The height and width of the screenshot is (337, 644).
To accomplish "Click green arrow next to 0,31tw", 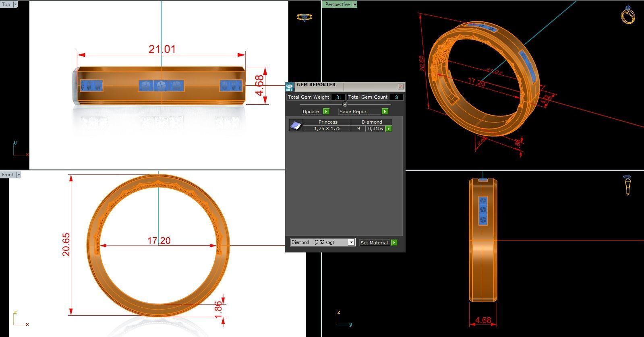I will coord(389,128).
